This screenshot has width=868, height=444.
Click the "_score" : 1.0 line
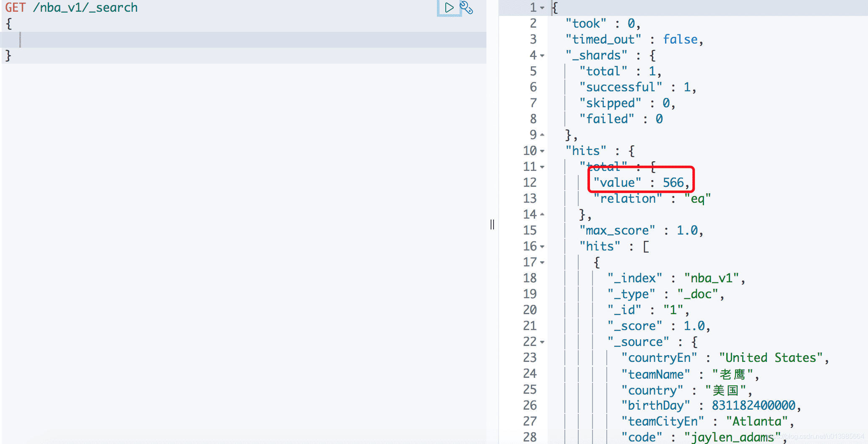tap(659, 326)
